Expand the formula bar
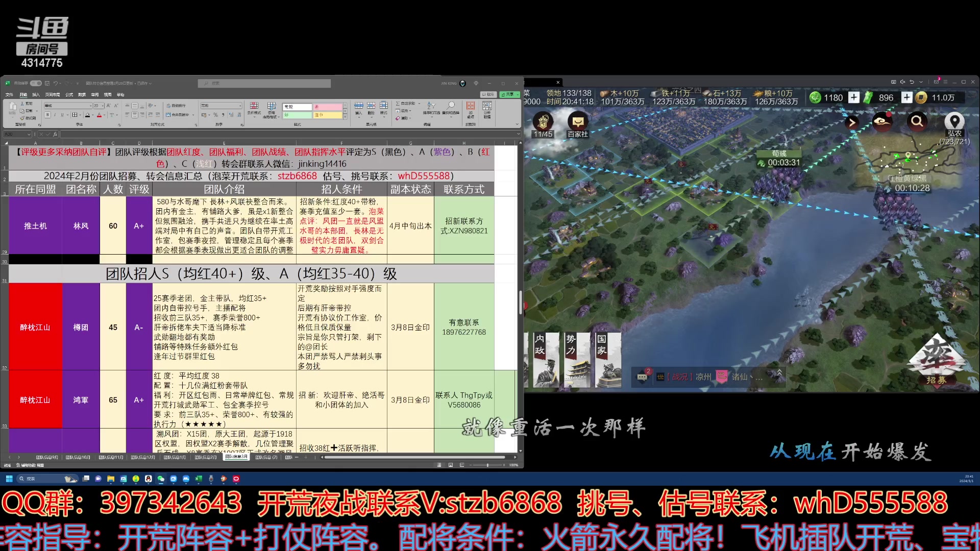 pos(518,134)
